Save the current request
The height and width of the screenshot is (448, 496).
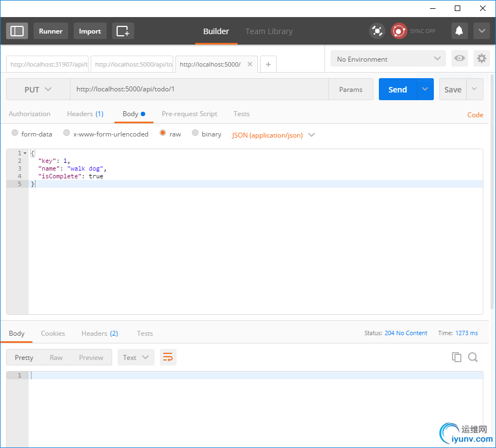pos(453,89)
